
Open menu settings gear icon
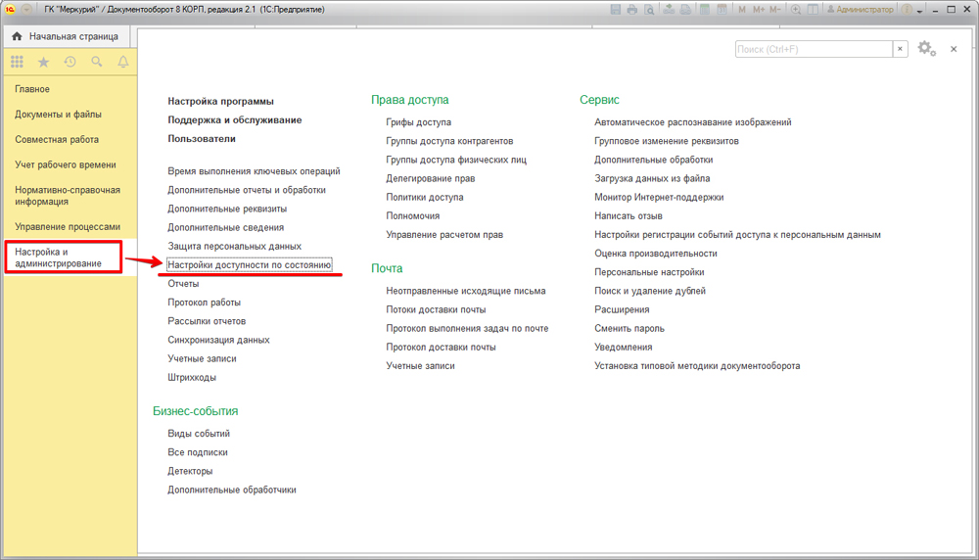coord(925,49)
